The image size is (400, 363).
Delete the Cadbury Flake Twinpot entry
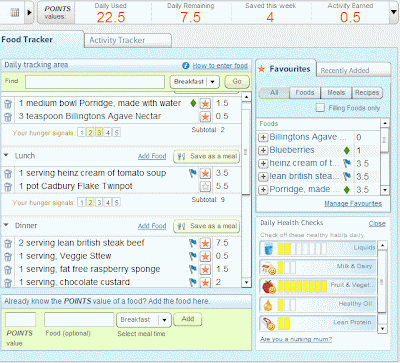tap(8, 187)
